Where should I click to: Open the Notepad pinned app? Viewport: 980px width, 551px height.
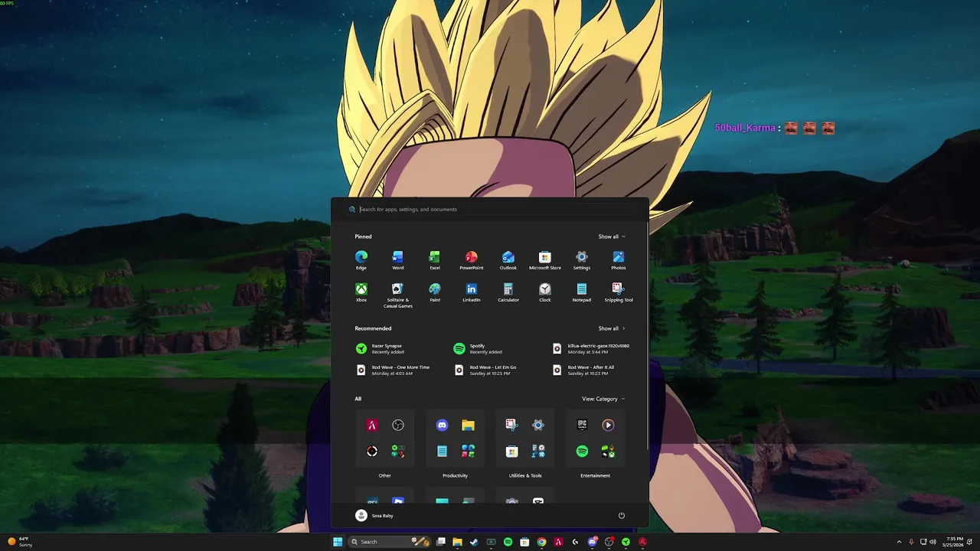click(581, 292)
